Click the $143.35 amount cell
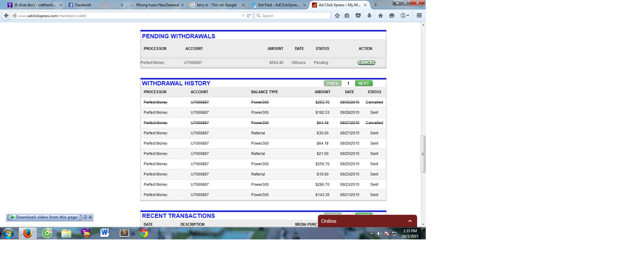The width and height of the screenshot is (644, 260). 322,195
